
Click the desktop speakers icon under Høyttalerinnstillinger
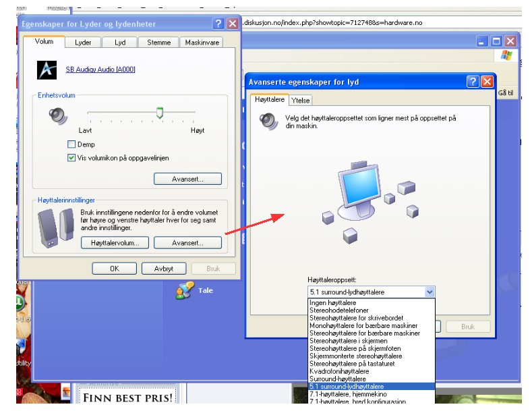pos(56,227)
